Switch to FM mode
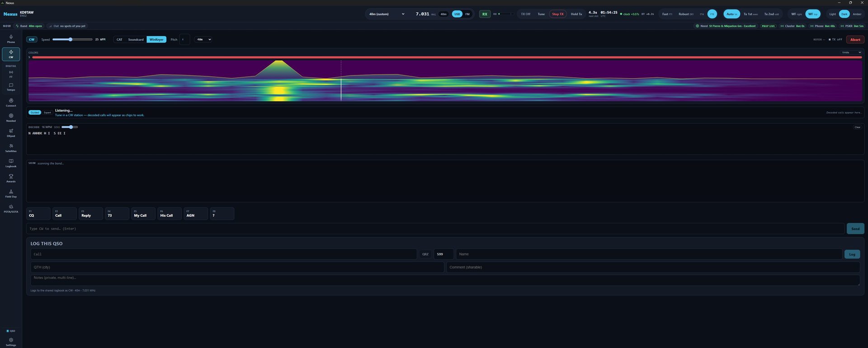Image resolution: width=868 pixels, height=348 pixels. (467, 14)
